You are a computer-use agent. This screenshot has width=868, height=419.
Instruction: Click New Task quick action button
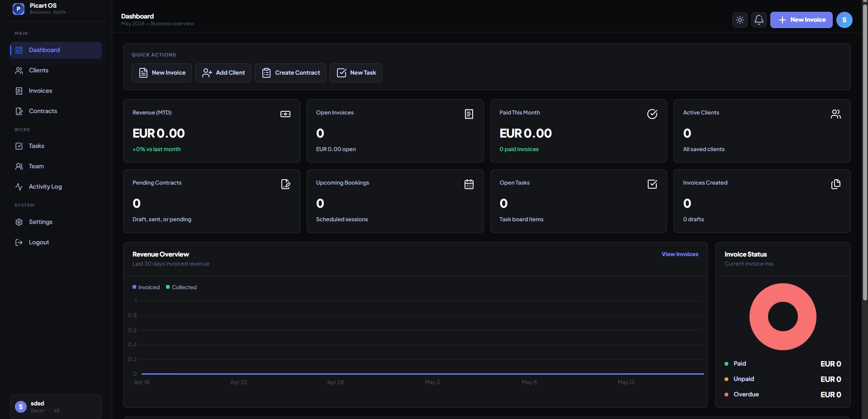pyautogui.click(x=356, y=73)
